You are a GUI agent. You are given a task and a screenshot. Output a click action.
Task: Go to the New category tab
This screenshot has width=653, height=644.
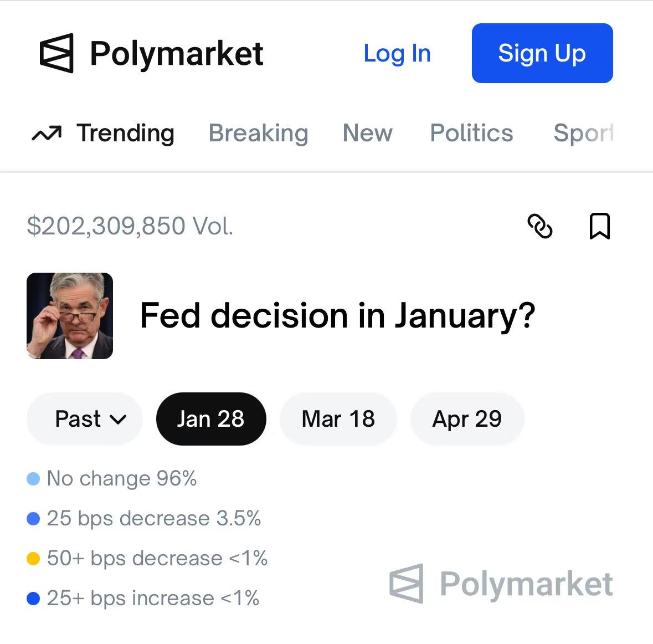367,134
